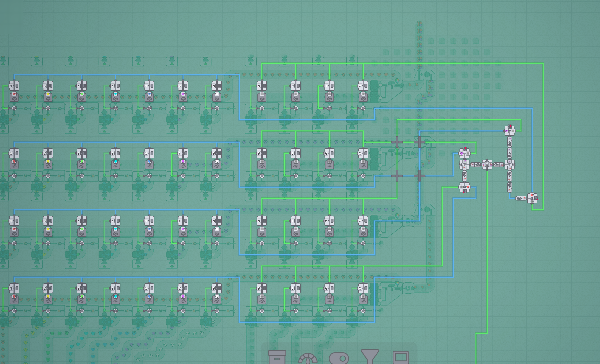Click the bottom-right analyzer module with red color
This screenshot has width=600, height=364.
532,198
